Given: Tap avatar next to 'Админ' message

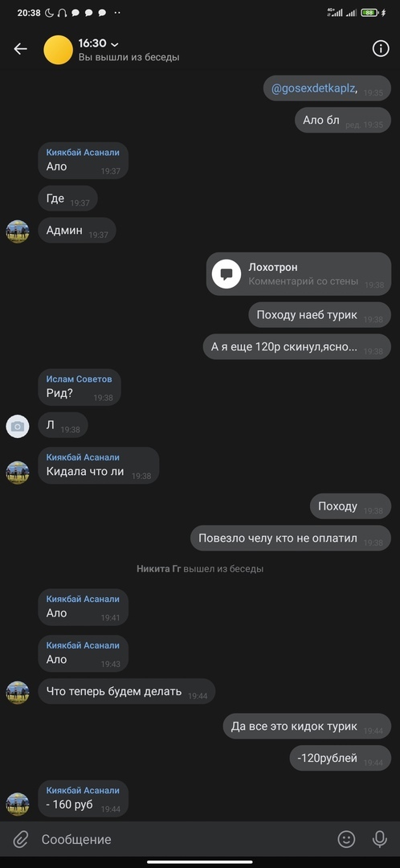Looking at the screenshot, I should pyautogui.click(x=18, y=231).
